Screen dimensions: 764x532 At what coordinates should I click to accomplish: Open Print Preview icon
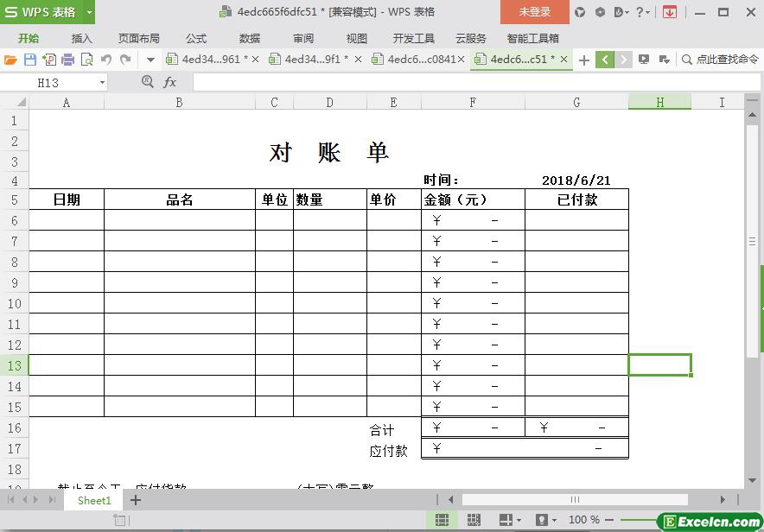86,60
